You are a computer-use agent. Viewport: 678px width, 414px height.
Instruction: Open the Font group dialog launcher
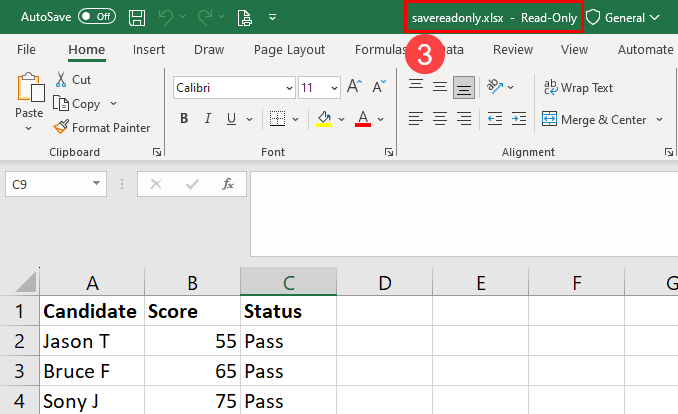pos(389,152)
